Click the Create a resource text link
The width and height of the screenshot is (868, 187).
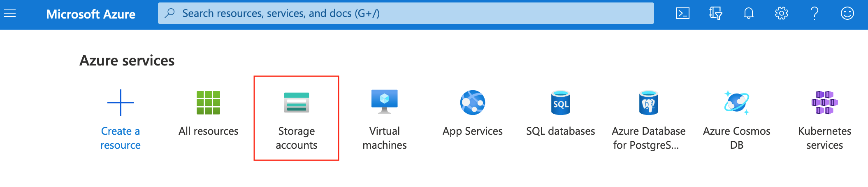[121, 138]
